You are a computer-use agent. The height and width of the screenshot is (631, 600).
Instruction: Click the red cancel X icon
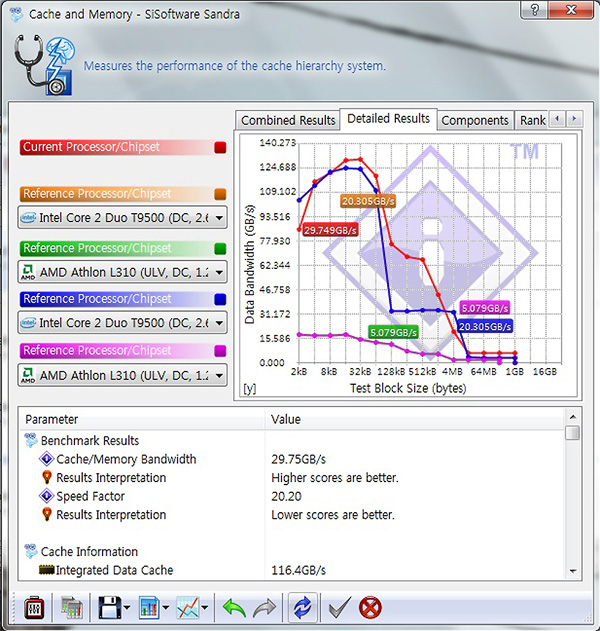coord(370,608)
